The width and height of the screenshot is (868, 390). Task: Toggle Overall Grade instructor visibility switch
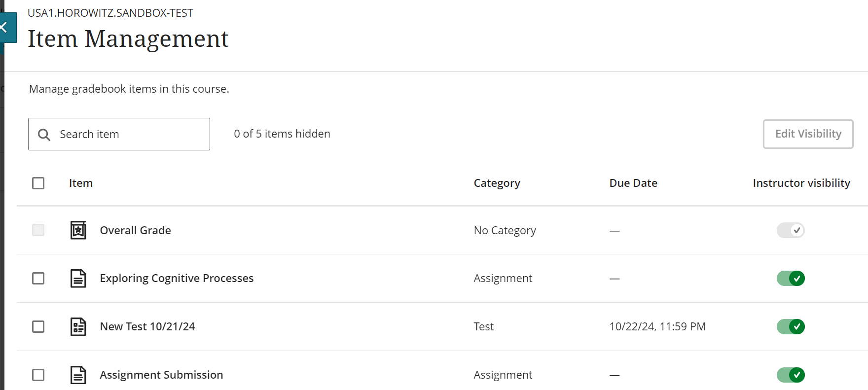pyautogui.click(x=790, y=230)
